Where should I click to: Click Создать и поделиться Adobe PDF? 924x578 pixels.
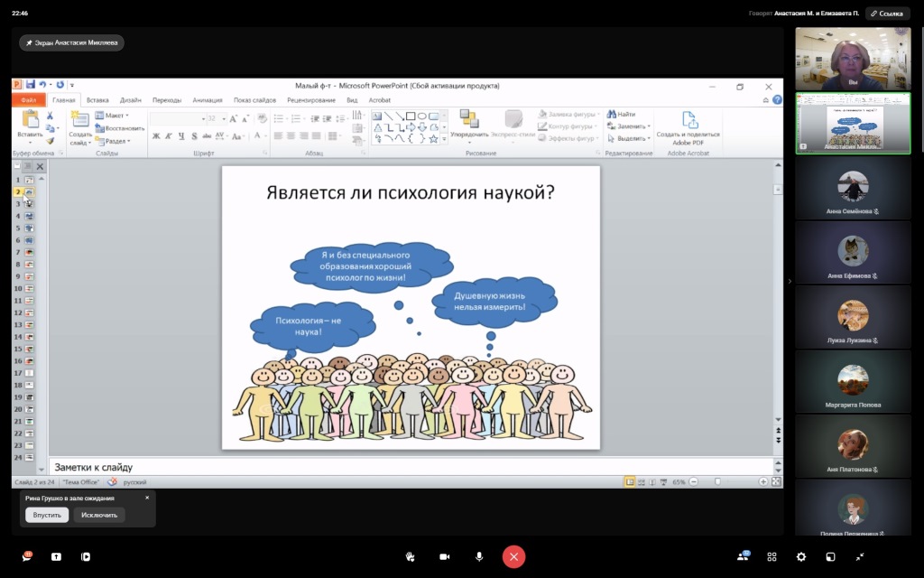[x=688, y=128]
